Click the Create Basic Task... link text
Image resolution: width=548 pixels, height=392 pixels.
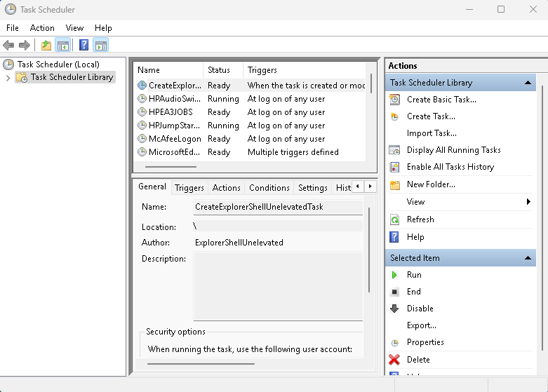tap(441, 100)
